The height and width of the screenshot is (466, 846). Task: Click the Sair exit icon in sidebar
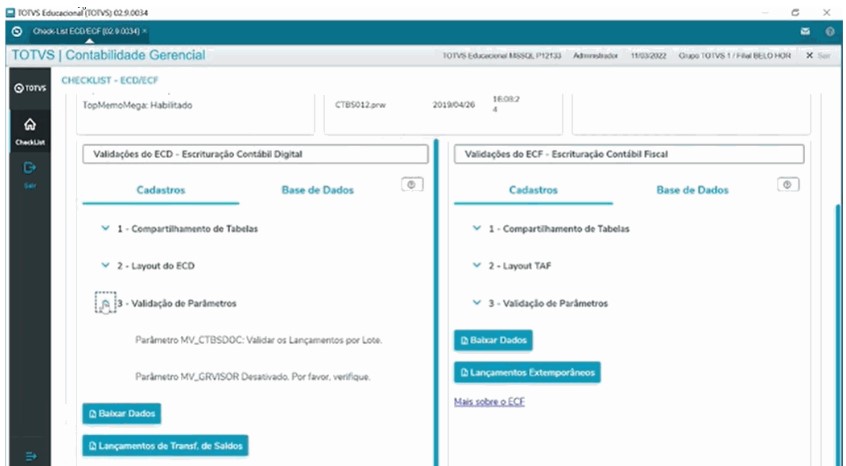[30, 168]
